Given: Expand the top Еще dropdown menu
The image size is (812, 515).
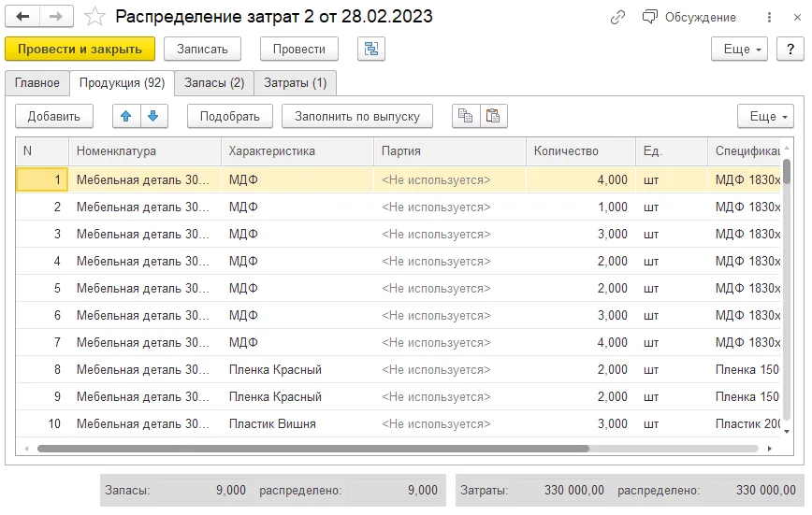Looking at the screenshot, I should pyautogui.click(x=739, y=50).
